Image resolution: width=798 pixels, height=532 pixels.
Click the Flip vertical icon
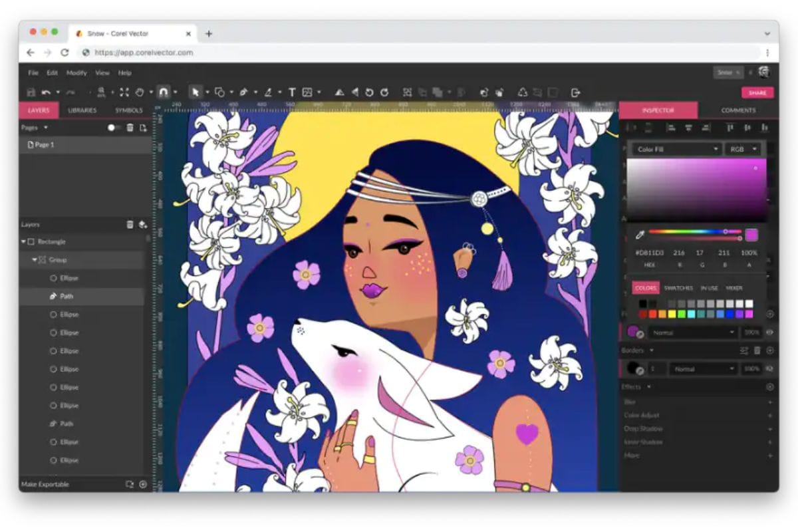(x=340, y=92)
